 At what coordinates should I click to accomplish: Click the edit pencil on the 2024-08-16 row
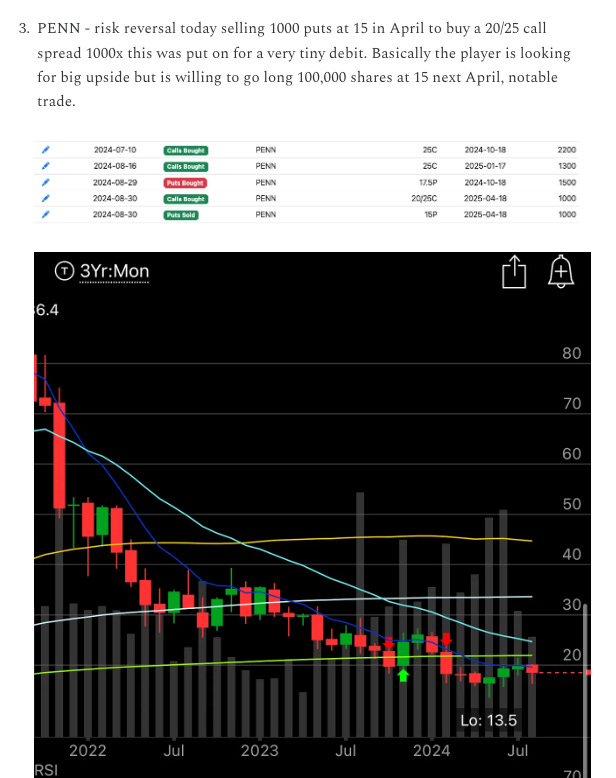coord(46,166)
